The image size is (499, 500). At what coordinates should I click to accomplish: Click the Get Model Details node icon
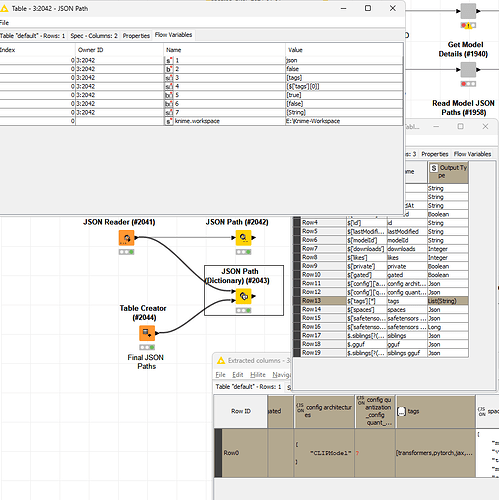pos(468,11)
